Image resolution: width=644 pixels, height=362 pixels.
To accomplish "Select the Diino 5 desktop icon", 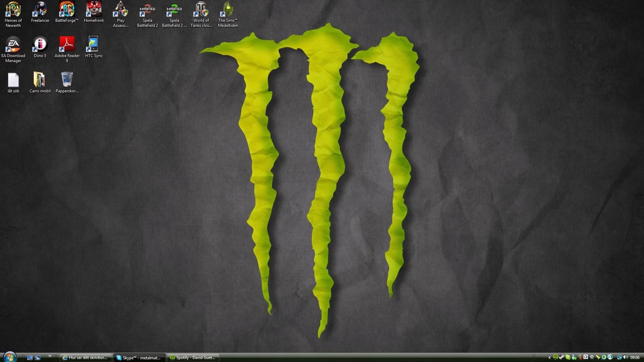I will click(x=40, y=47).
